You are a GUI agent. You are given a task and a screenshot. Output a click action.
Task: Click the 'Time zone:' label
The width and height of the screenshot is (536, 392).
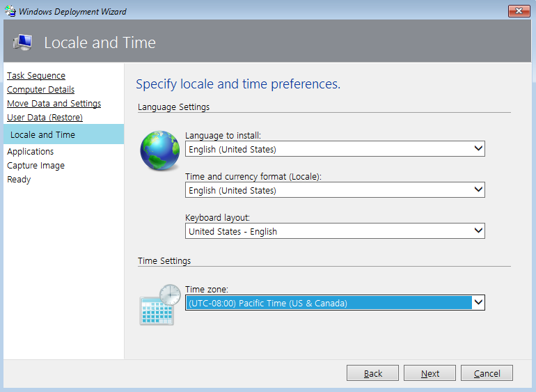click(207, 290)
